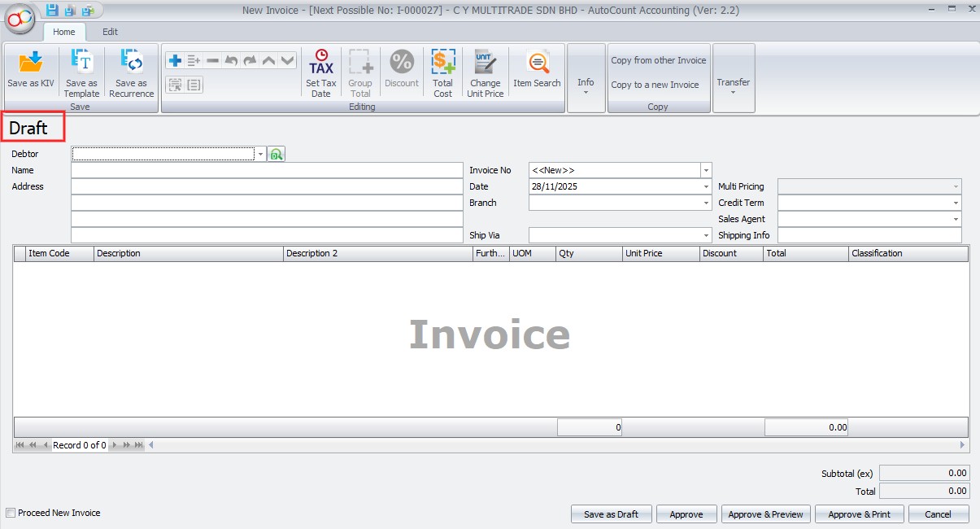Image resolution: width=980 pixels, height=529 pixels.
Task: Open the Credit Term dropdown
Action: click(956, 203)
